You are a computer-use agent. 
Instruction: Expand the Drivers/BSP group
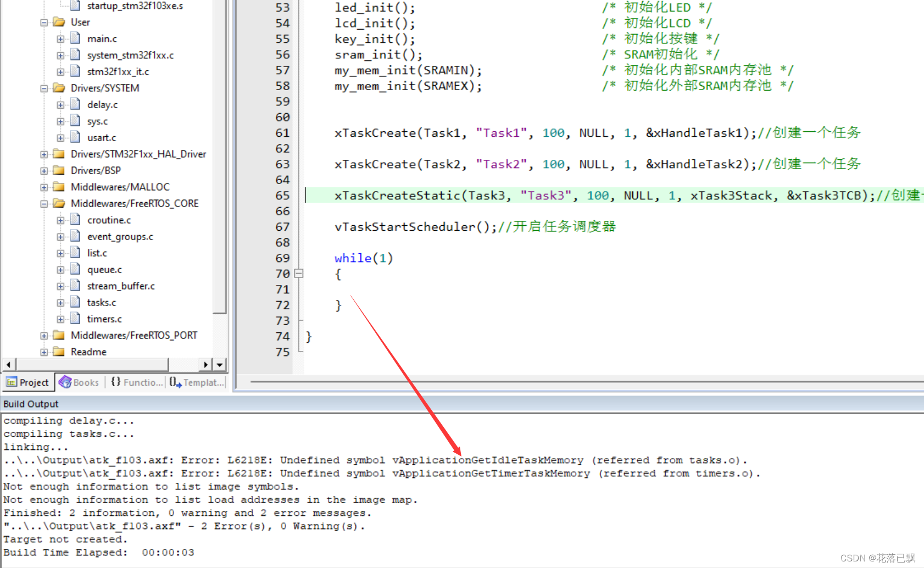point(44,171)
